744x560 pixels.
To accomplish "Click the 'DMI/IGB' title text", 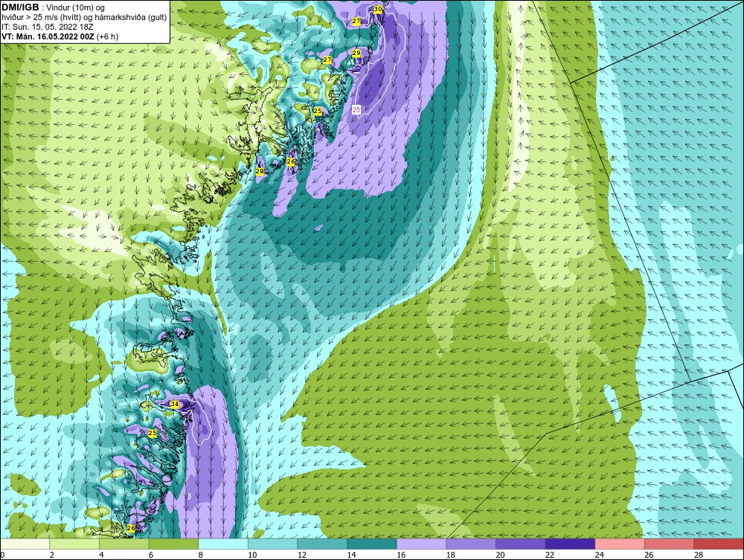I will pos(20,7).
